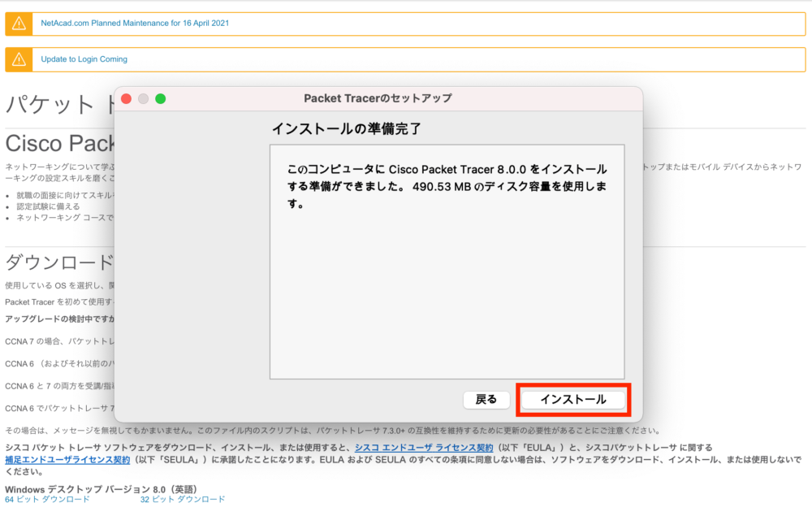Click the 戻る button in the setup dialog
The width and height of the screenshot is (812, 516).
click(486, 400)
